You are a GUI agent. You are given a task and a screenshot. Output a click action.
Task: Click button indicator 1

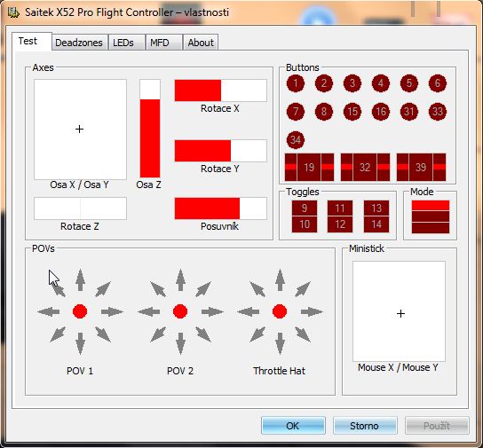tap(296, 83)
